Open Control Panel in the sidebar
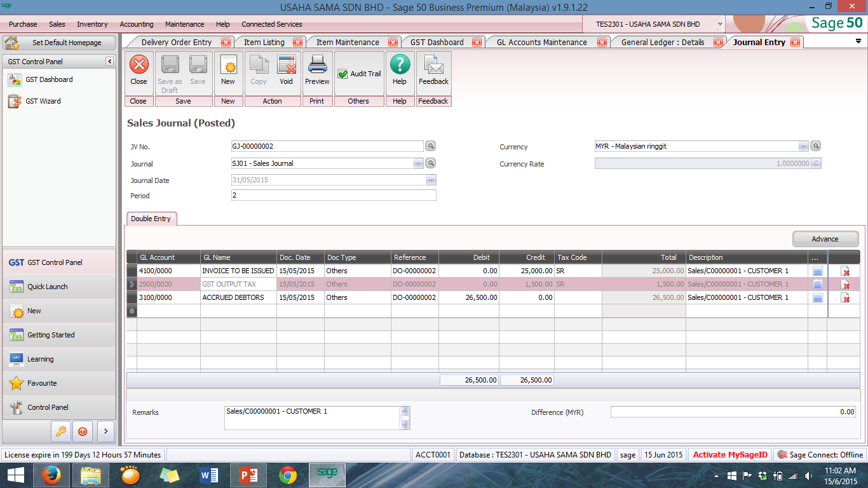Image resolution: width=868 pixels, height=488 pixels. pyautogui.click(x=59, y=407)
